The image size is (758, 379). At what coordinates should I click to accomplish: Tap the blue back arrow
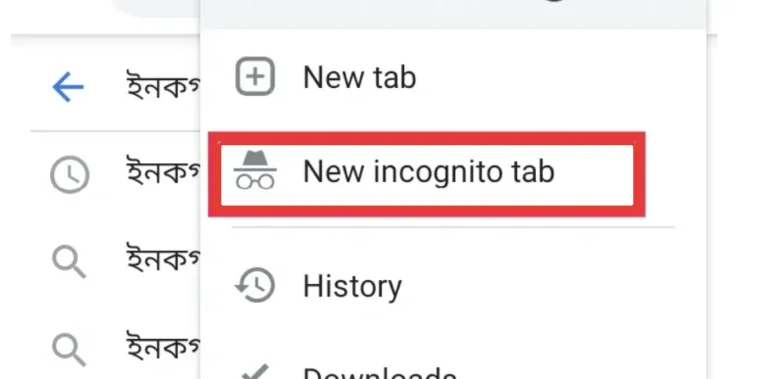[x=68, y=87]
